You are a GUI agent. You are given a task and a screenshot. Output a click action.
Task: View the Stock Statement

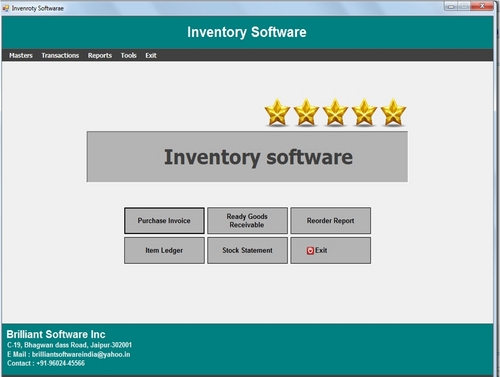(247, 250)
